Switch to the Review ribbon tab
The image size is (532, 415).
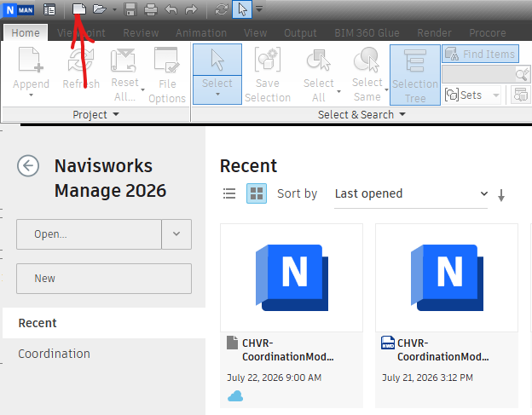141,33
